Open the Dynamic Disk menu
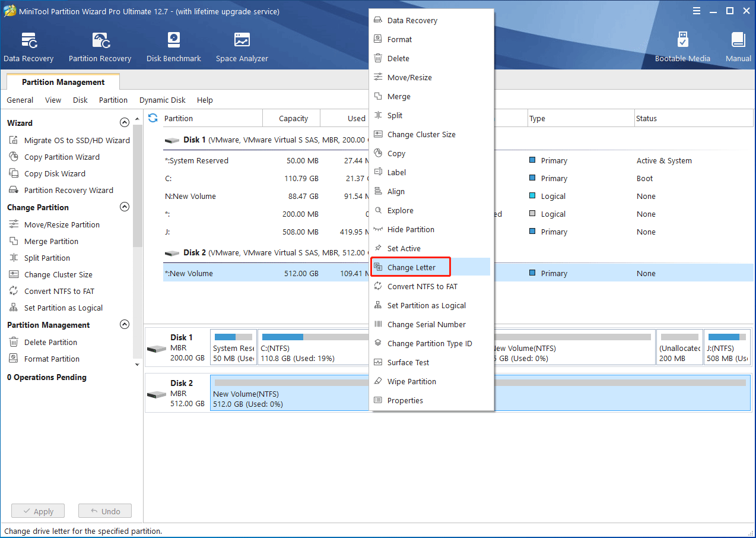Image resolution: width=756 pixels, height=538 pixels. click(x=162, y=100)
